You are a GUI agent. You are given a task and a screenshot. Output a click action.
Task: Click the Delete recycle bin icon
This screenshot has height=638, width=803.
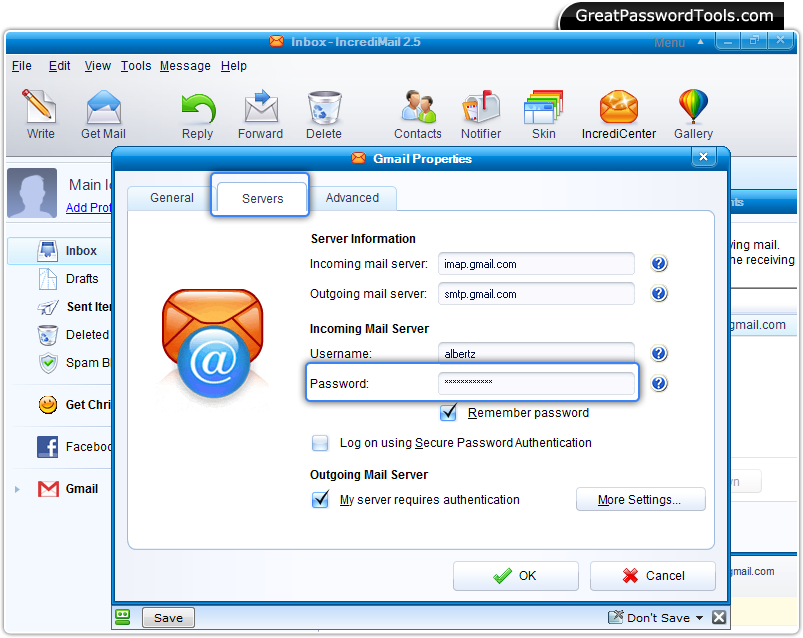pos(324,107)
